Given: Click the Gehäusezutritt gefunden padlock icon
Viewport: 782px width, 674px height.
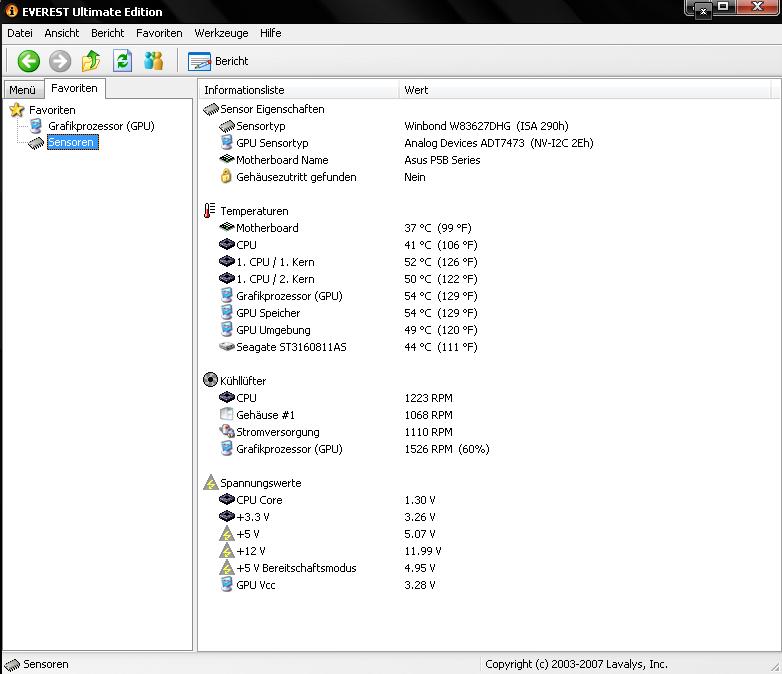Looking at the screenshot, I should pos(226,176).
